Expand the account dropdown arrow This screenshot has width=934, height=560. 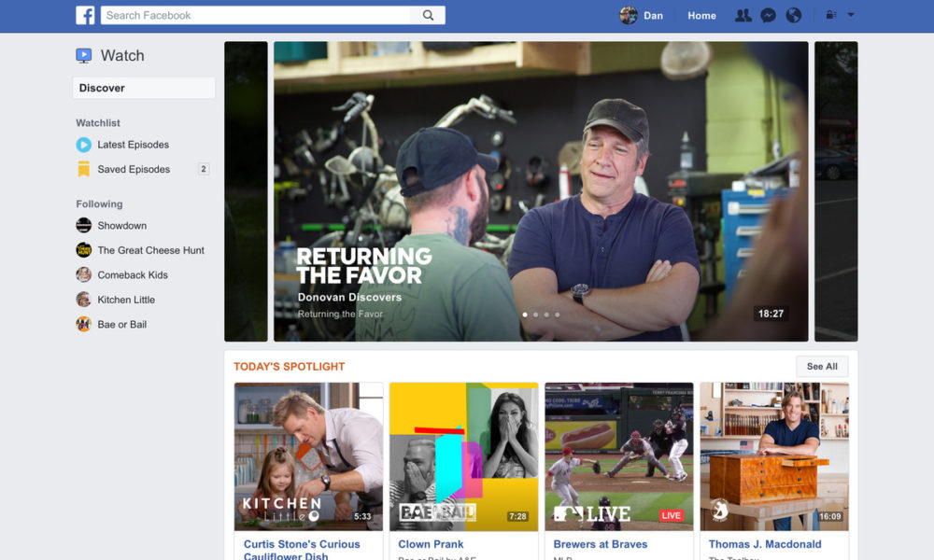point(851,15)
